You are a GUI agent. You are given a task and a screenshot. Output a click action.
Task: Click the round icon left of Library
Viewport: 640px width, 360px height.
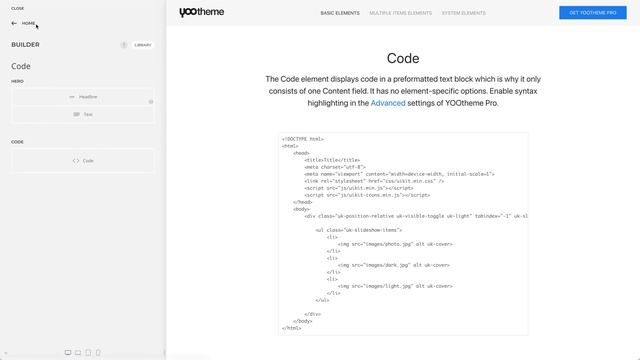(124, 45)
